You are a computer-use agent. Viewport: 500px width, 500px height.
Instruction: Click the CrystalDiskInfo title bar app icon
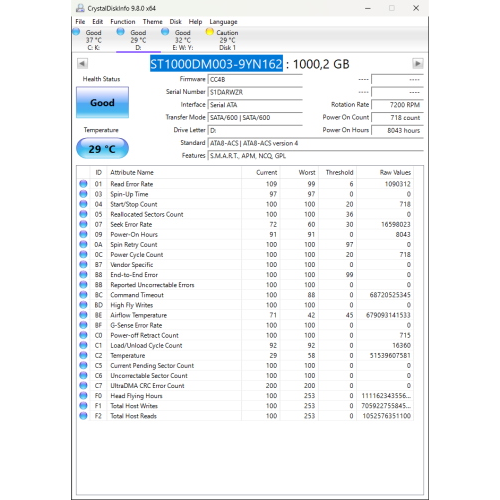[80, 8]
